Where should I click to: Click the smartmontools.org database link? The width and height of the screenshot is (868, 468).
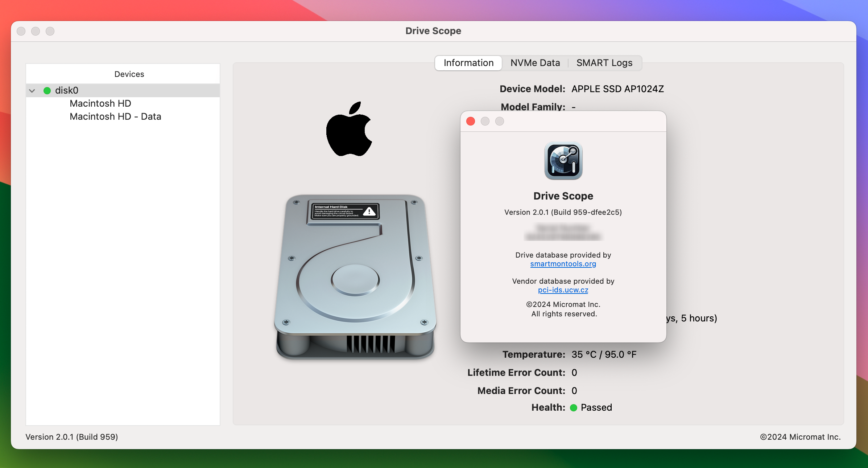coord(564,263)
